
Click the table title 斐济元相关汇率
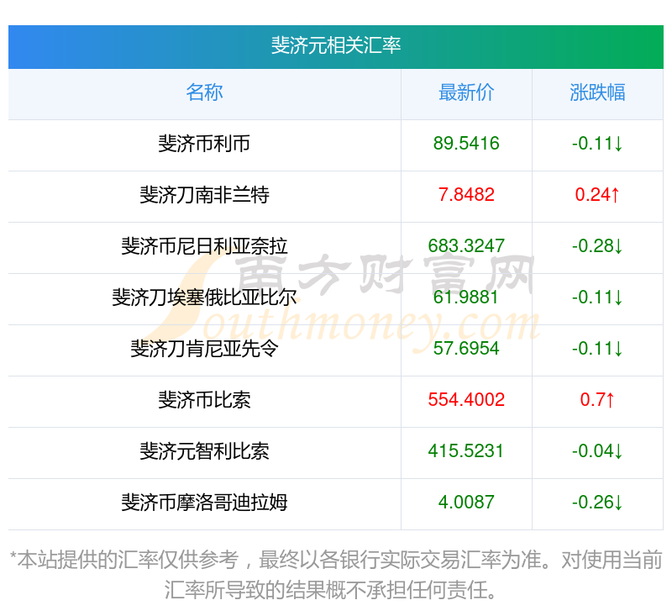[336, 45]
